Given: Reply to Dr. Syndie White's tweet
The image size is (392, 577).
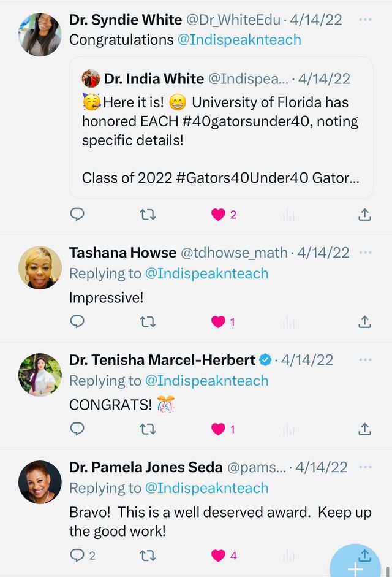Looking at the screenshot, I should [77, 215].
